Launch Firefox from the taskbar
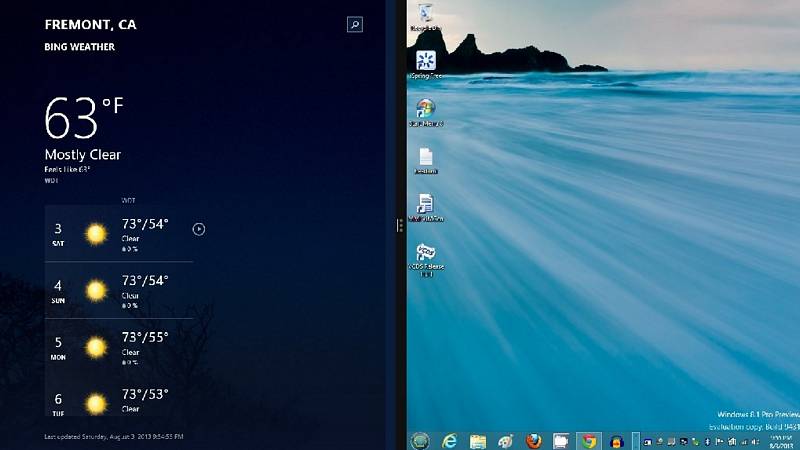 click(534, 440)
